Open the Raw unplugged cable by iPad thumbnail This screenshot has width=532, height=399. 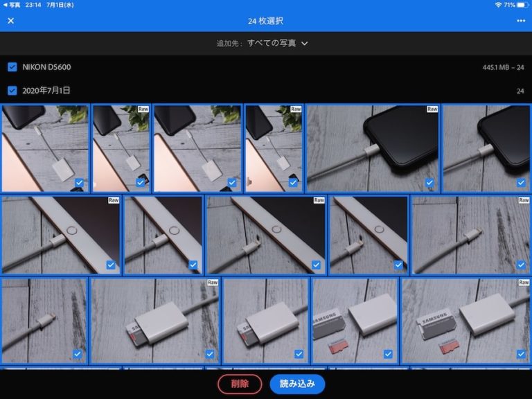pyautogui.click(x=266, y=235)
